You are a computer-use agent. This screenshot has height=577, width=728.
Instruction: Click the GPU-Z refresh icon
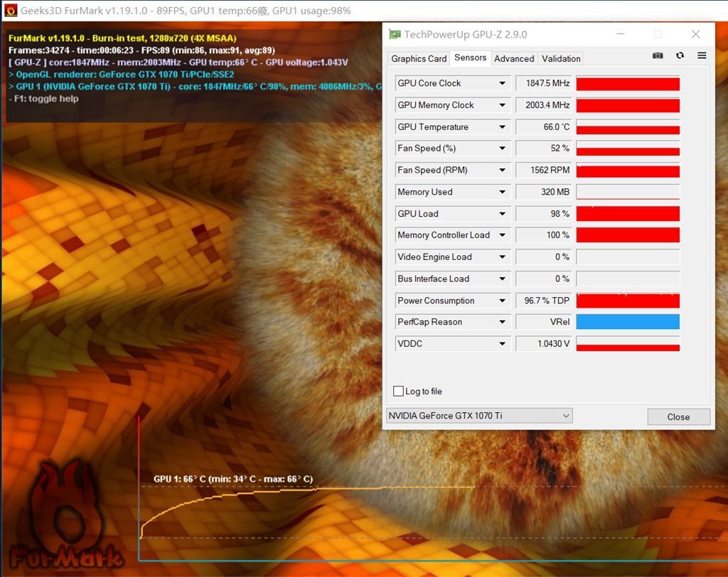[x=680, y=55]
